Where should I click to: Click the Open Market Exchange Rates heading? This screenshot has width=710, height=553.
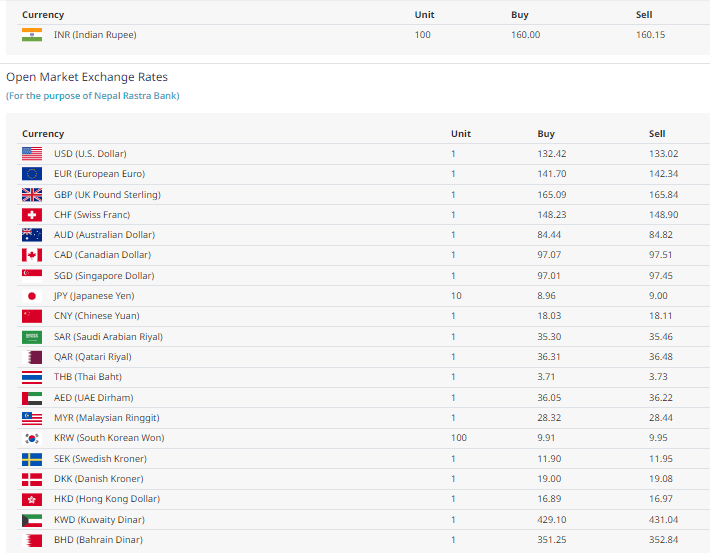pyautogui.click(x=87, y=77)
